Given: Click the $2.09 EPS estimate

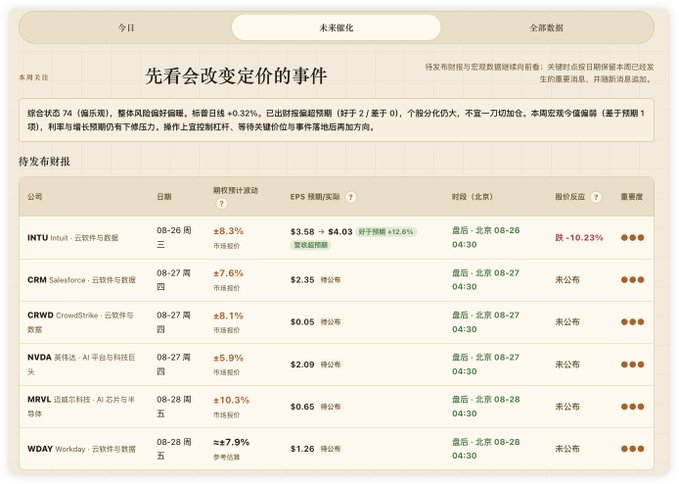Looking at the screenshot, I should (302, 365).
